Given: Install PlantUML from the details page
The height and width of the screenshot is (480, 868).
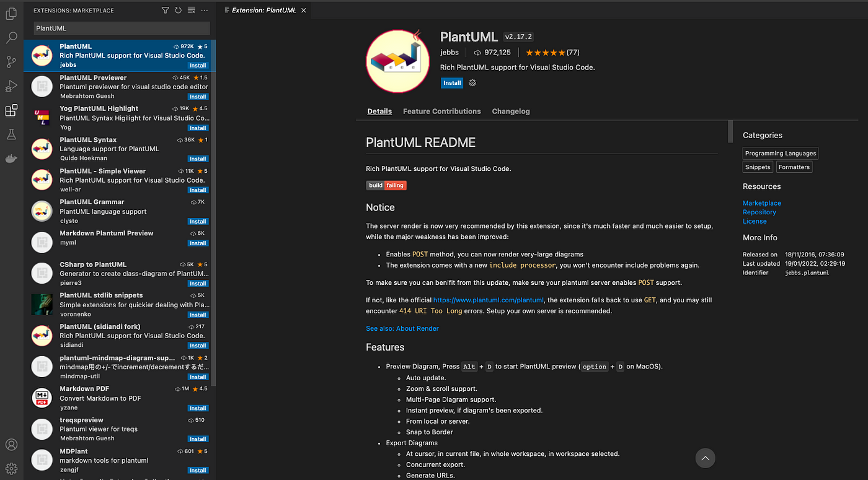Looking at the screenshot, I should pyautogui.click(x=452, y=83).
